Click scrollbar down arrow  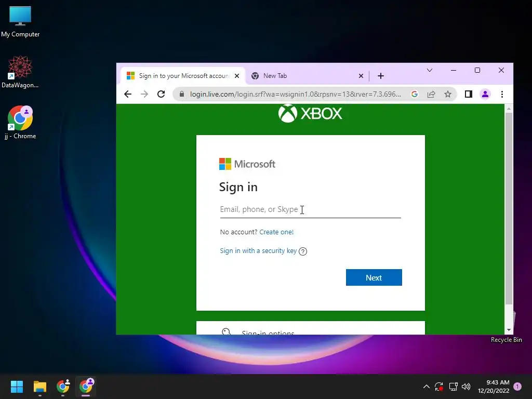pos(509,330)
